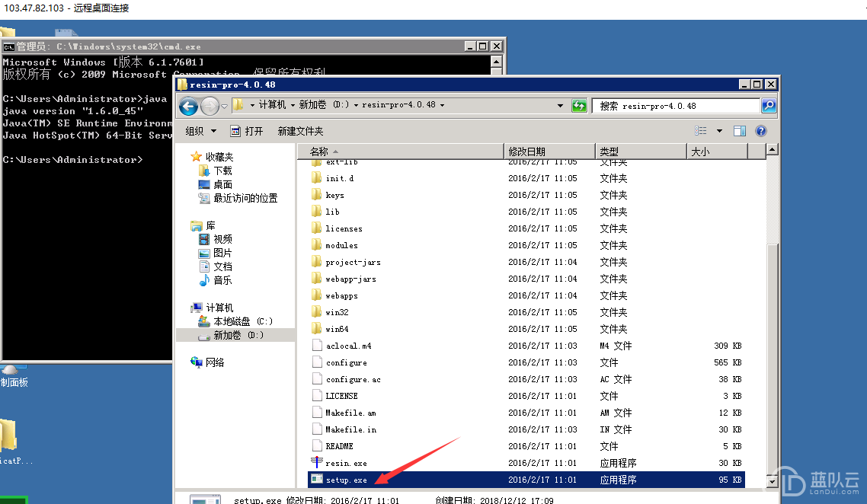The width and height of the screenshot is (867, 504).
Task: Refresh the resin-pro-4.0.48 folder view
Action: coord(579,106)
